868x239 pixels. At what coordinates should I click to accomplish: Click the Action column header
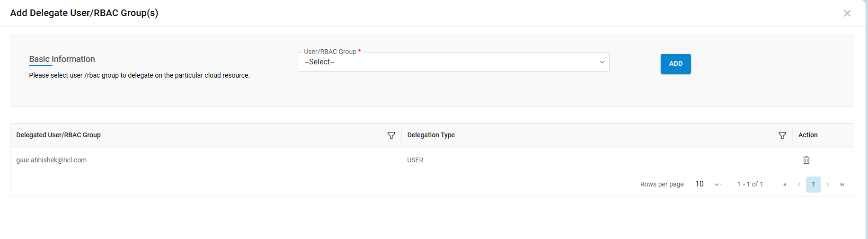(808, 135)
